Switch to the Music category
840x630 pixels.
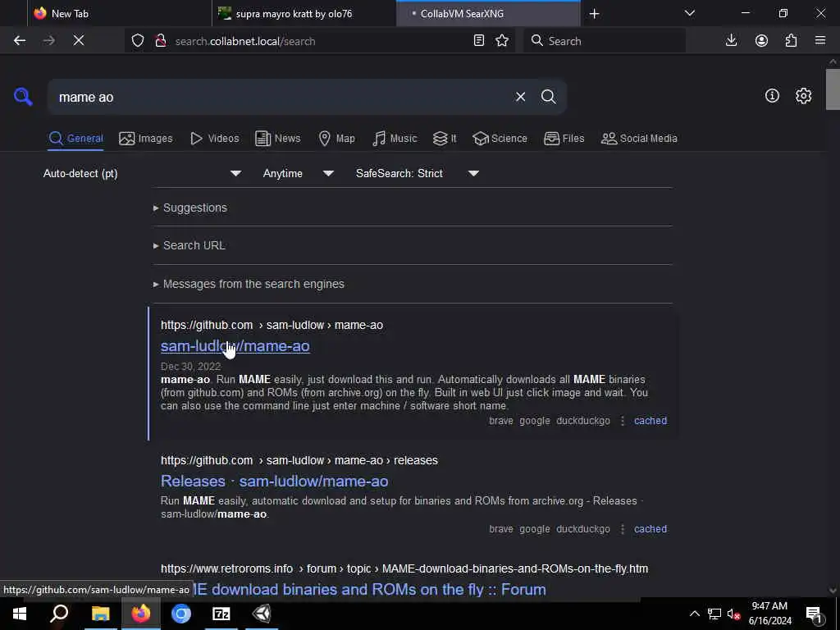(395, 138)
